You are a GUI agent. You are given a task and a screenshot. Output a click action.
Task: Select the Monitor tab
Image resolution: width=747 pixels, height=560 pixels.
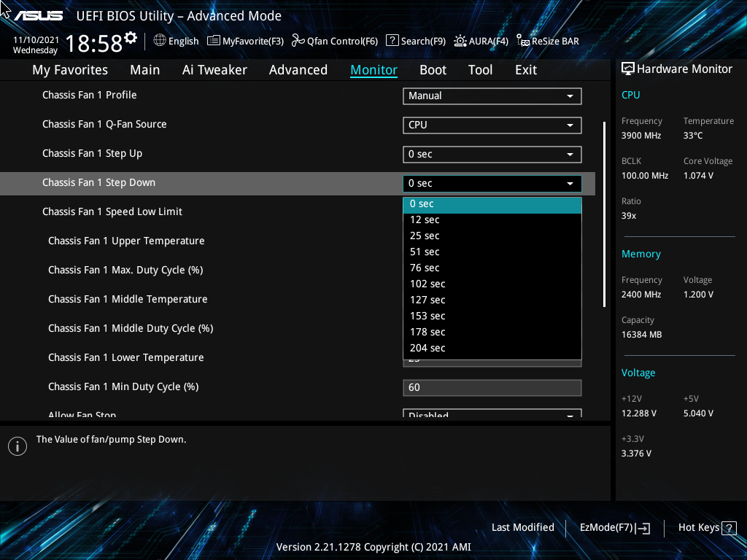point(374,70)
